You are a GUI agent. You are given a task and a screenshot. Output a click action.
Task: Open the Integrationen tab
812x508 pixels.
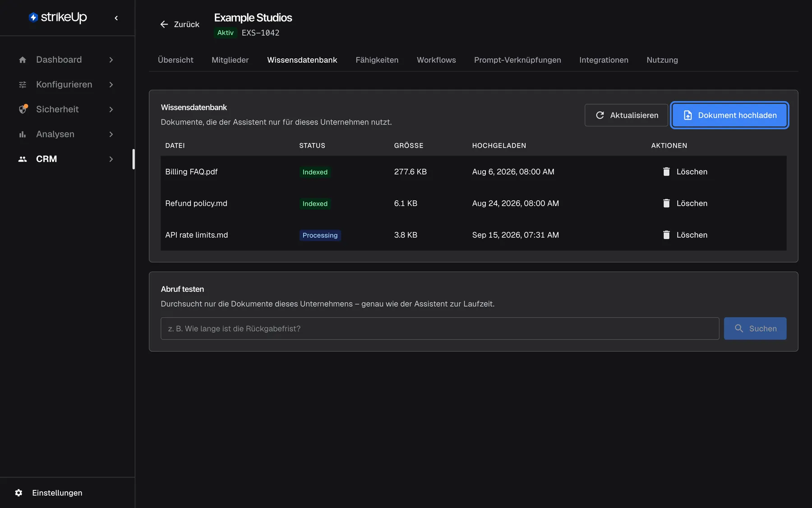(604, 60)
